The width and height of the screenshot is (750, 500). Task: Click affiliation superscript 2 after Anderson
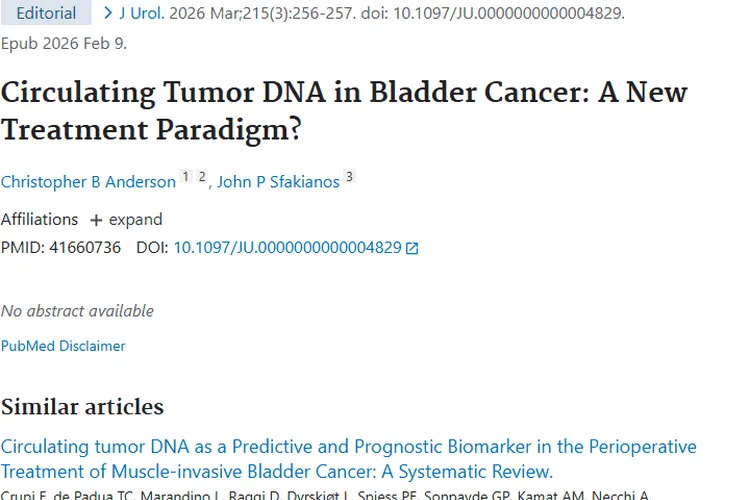[x=201, y=178]
